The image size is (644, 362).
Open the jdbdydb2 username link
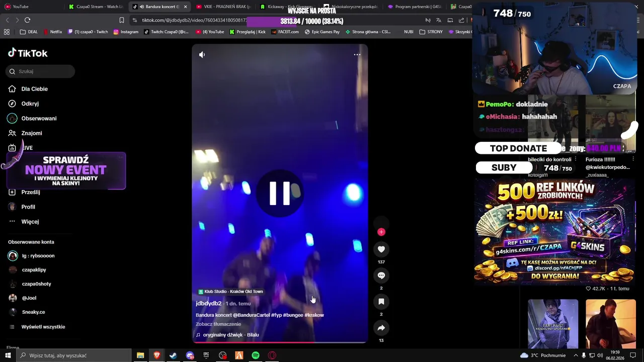(208, 304)
